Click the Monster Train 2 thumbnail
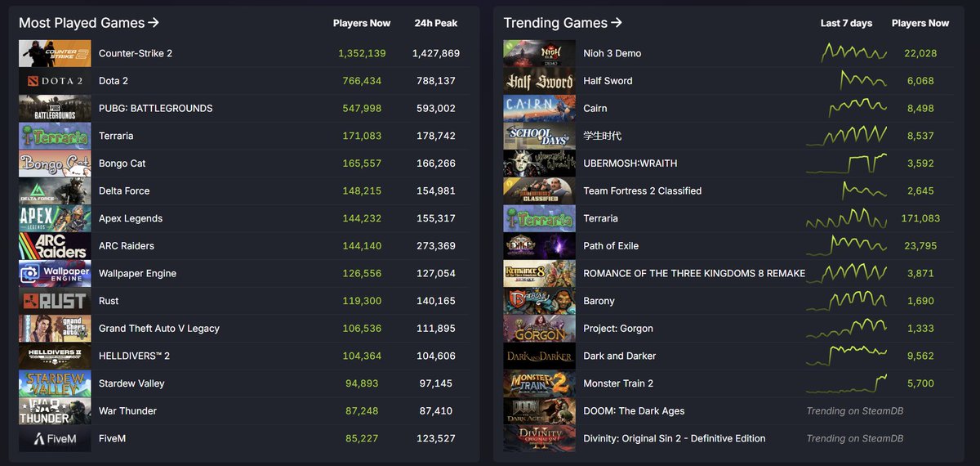This screenshot has height=466, width=980. pos(539,383)
